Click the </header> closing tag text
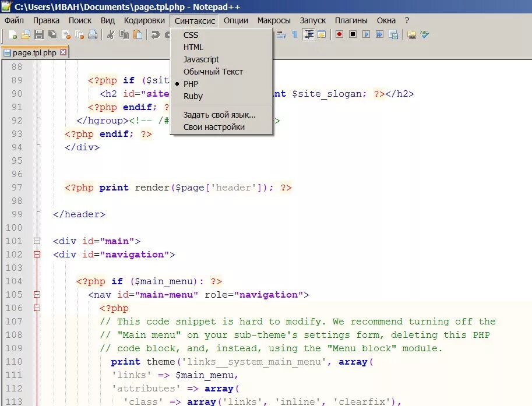 tap(79, 214)
